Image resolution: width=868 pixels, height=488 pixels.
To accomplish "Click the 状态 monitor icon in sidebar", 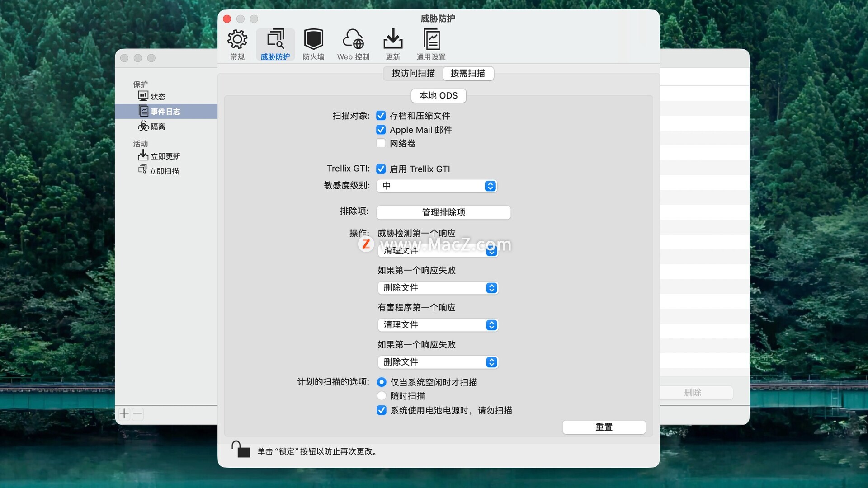I will point(143,96).
